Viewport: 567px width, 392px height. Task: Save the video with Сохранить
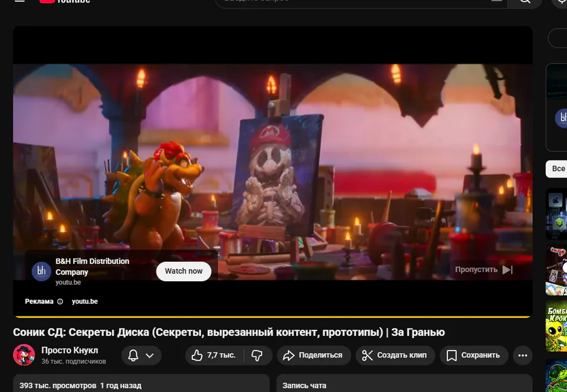coord(474,356)
